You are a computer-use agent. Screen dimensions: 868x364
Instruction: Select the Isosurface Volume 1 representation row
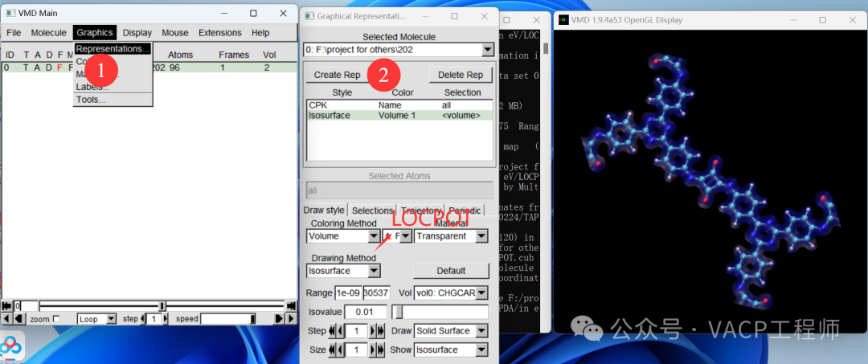click(x=399, y=116)
